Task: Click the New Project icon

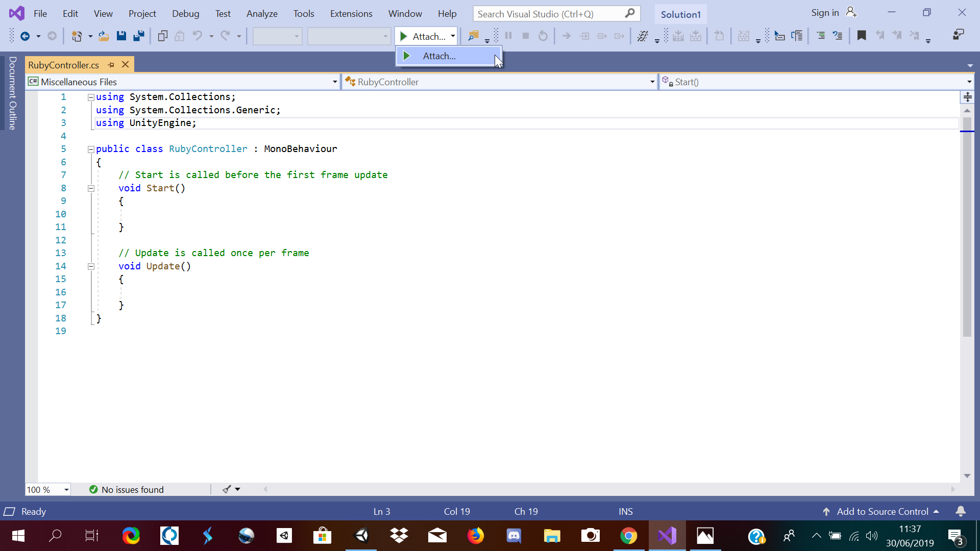Action: coord(77,36)
